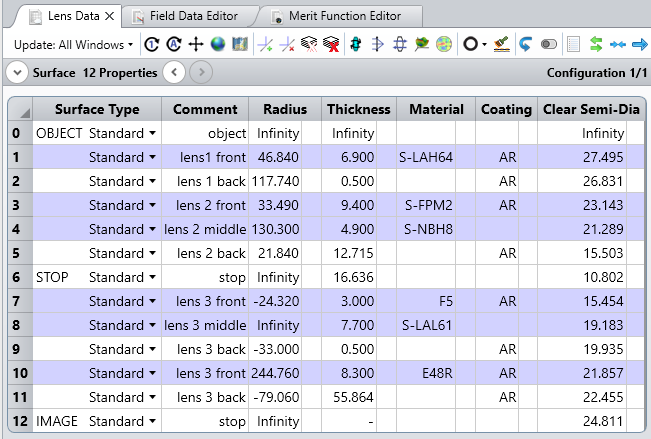Image resolution: width=651 pixels, height=439 pixels.
Task: Toggle the grey switch in the toolbar
Action: coord(549,44)
